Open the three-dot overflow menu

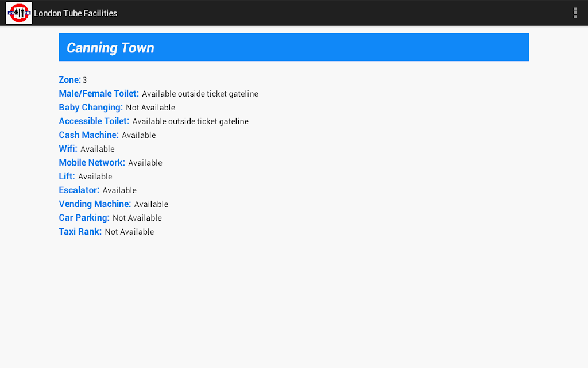click(574, 13)
